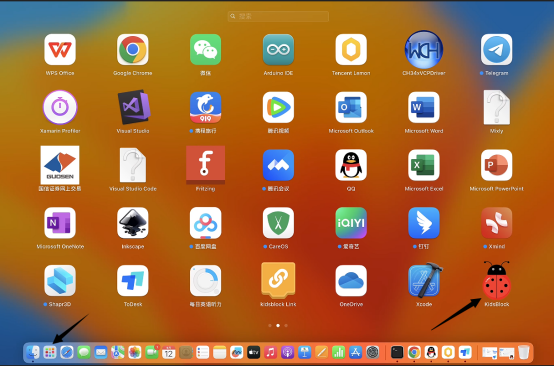Open Freeform in the Dock
This screenshot has height=366, width=554.
pyautogui.click(x=236, y=352)
